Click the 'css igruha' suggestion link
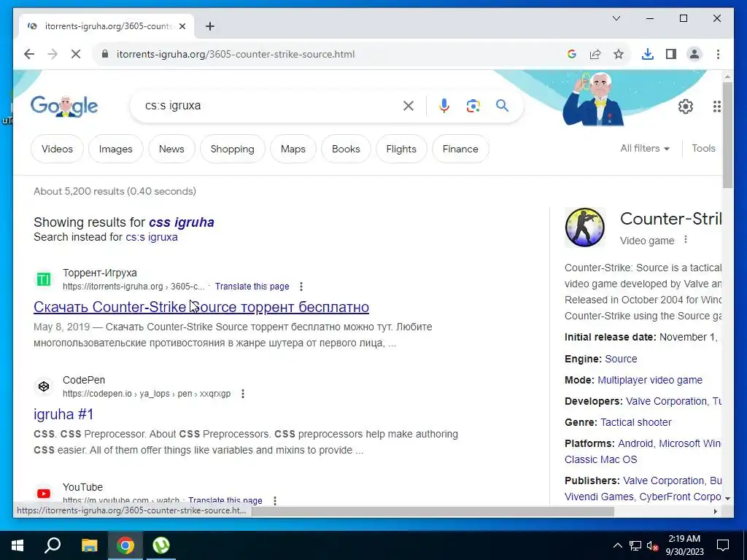Screen dimensions: 747x560 pos(182,222)
